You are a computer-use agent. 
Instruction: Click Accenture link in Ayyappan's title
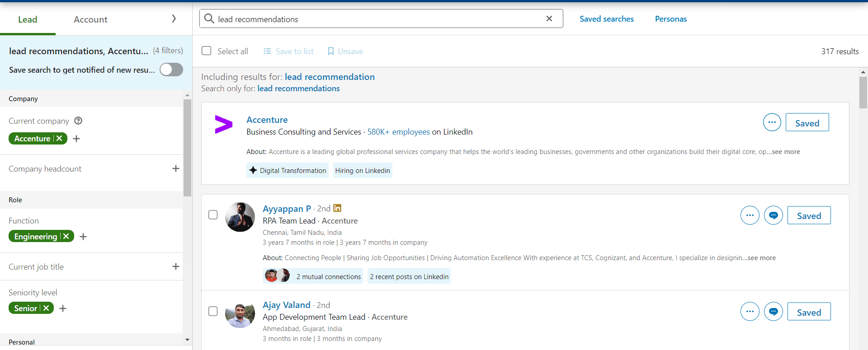click(x=340, y=221)
